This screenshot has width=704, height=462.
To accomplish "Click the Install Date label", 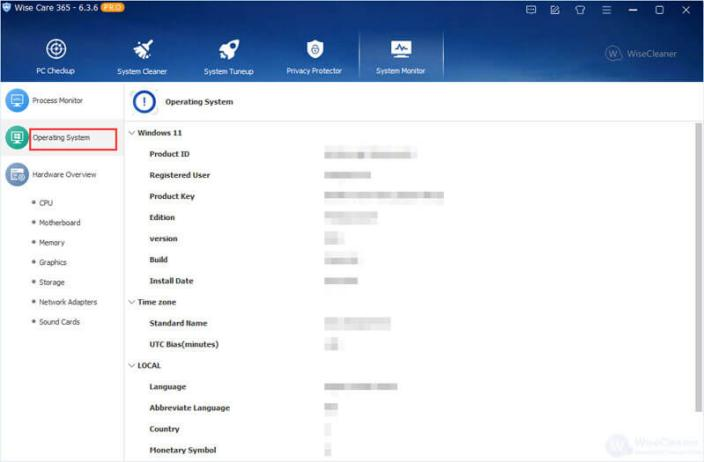I will pyautogui.click(x=171, y=281).
